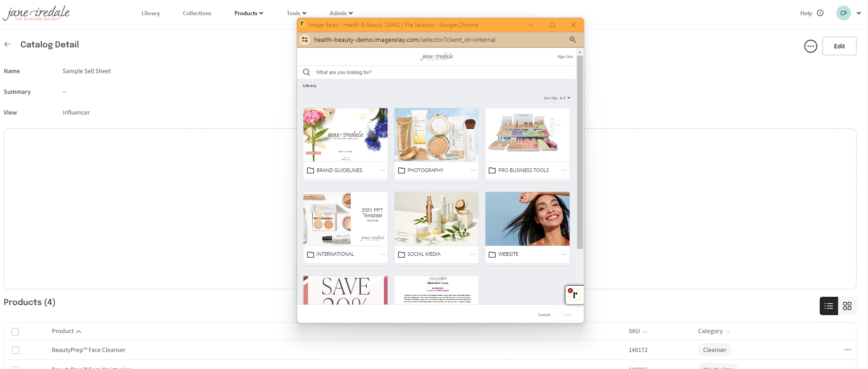Image resolution: width=868 pixels, height=369 pixels.
Task: Click the What are you looking for search field
Action: tap(437, 72)
